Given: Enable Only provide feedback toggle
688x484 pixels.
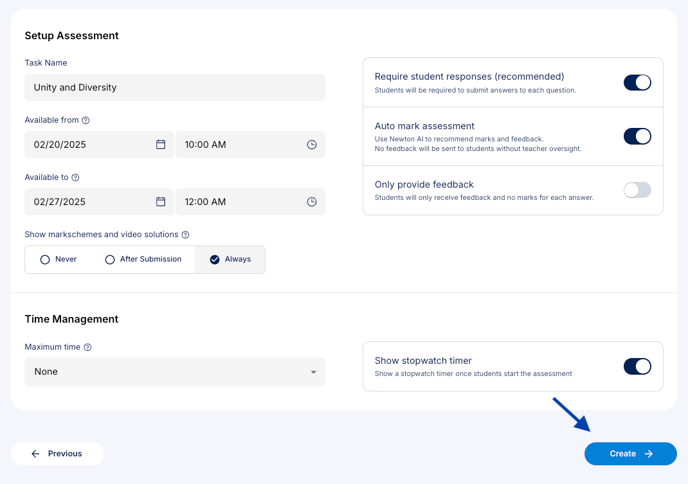Looking at the screenshot, I should click(x=637, y=190).
